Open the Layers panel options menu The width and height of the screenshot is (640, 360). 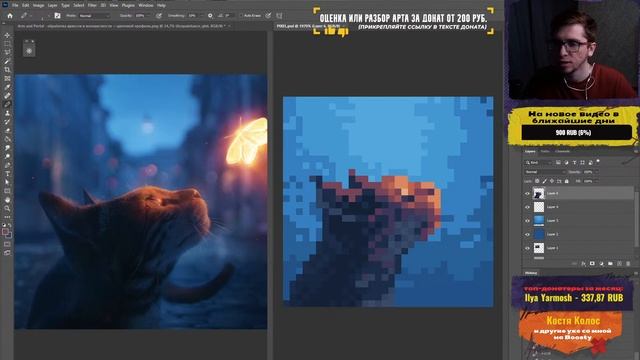click(636, 151)
